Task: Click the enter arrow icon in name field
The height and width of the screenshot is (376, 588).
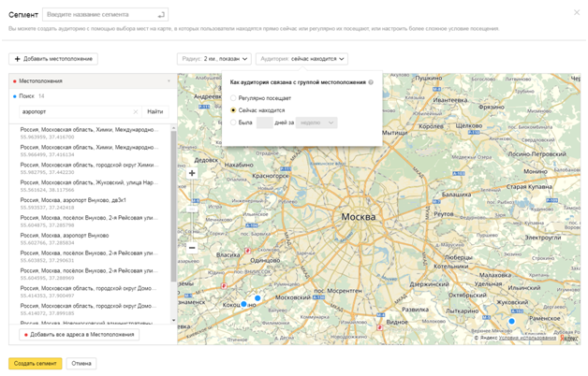Action: point(161,15)
